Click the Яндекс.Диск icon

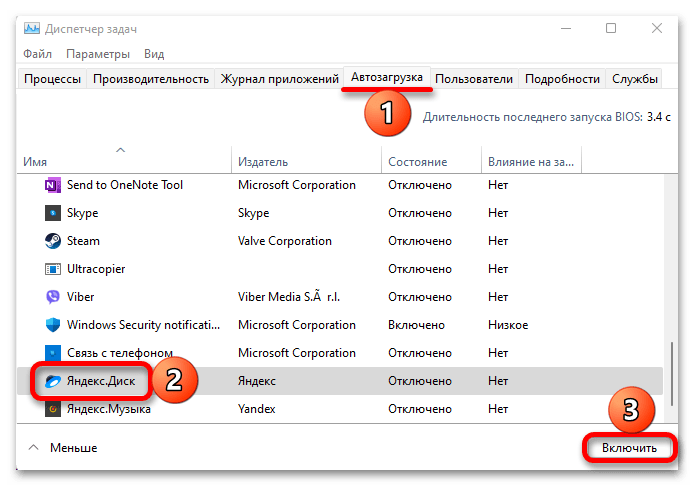coord(53,381)
